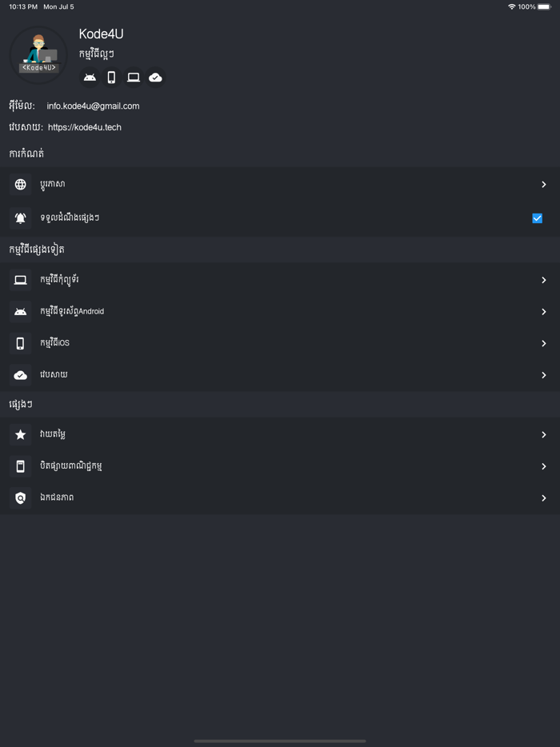Open the Android apps menu item
The height and width of the screenshot is (747, 560).
[x=72, y=312]
